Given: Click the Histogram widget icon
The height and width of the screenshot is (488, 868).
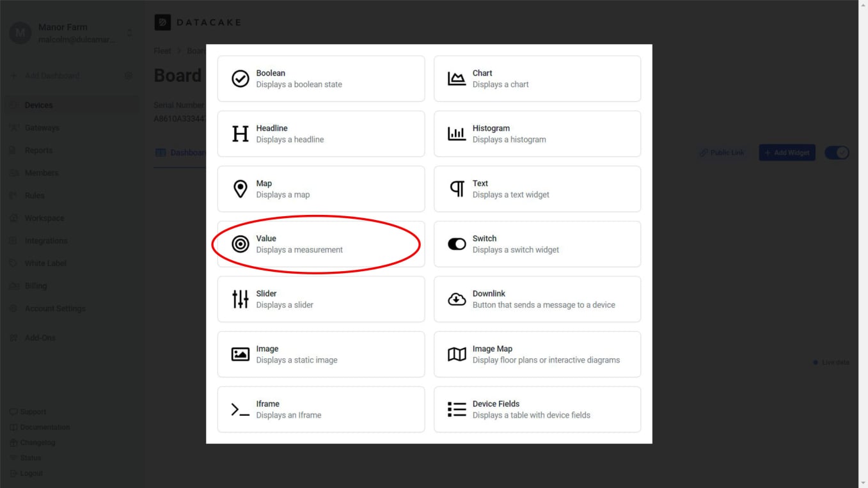Looking at the screenshot, I should (456, 133).
